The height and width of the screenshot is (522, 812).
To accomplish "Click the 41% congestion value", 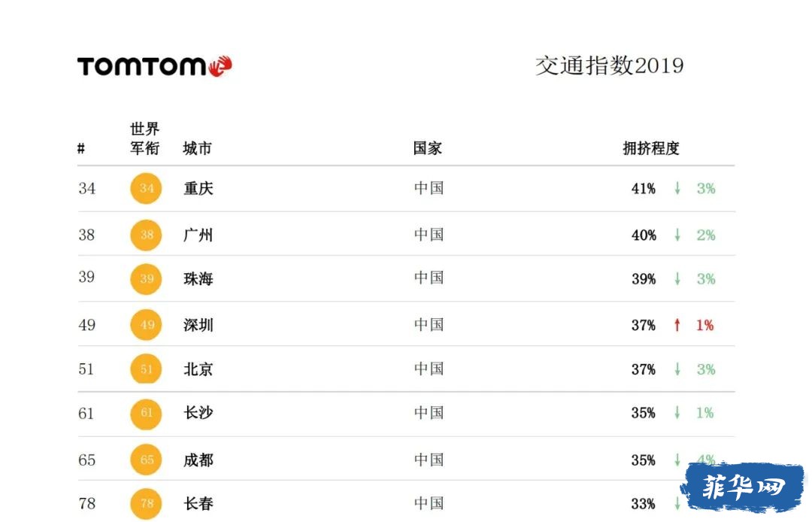I will [x=643, y=189].
